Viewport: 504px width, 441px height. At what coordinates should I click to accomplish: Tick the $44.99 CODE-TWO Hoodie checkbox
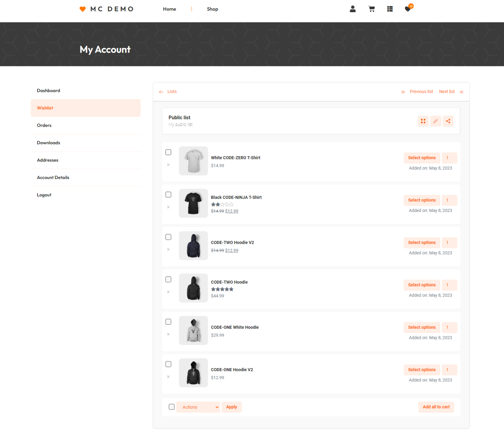(x=168, y=279)
